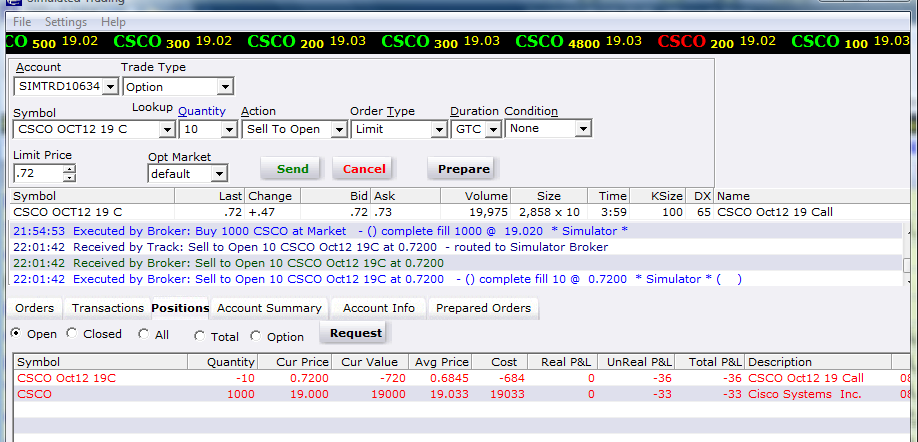Open the Account Summary tab
This screenshot has width=918, height=442.
[269, 308]
